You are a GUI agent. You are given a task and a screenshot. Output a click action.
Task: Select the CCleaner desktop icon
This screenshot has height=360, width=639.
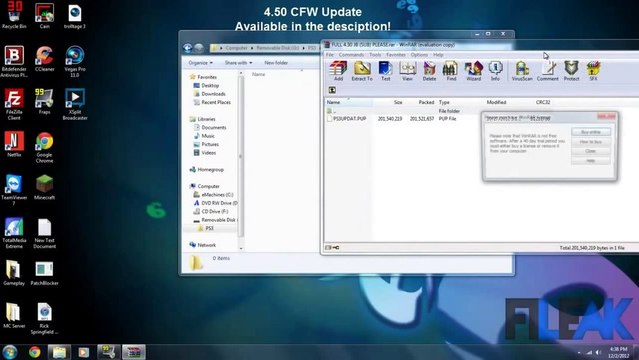44,59
